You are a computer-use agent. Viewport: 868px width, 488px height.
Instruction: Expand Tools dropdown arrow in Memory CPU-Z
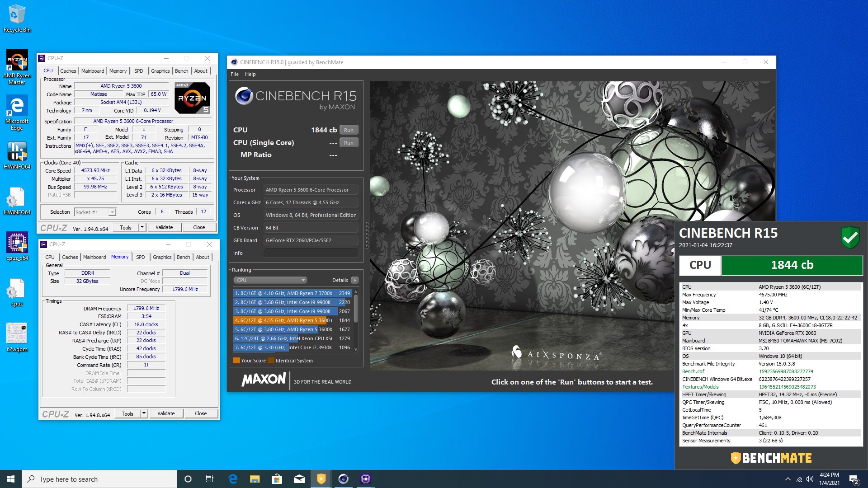pyautogui.click(x=144, y=413)
